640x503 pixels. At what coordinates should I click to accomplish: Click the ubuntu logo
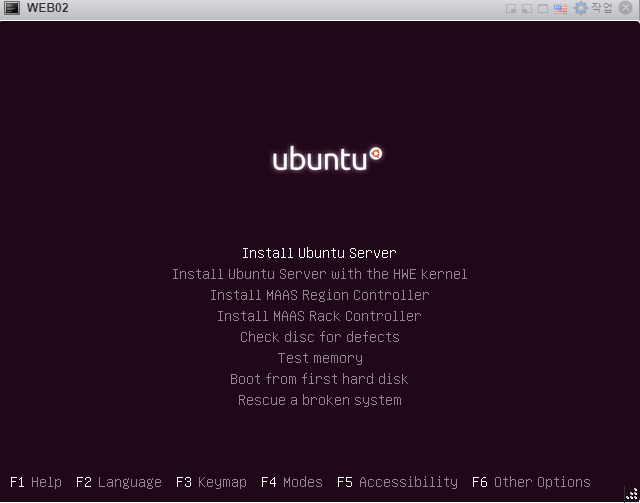click(327, 158)
